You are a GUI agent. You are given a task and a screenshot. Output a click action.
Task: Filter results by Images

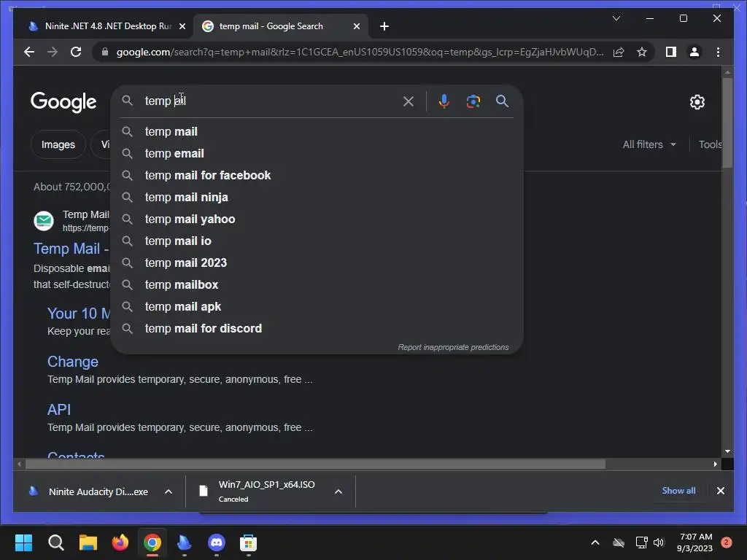pyautogui.click(x=58, y=144)
